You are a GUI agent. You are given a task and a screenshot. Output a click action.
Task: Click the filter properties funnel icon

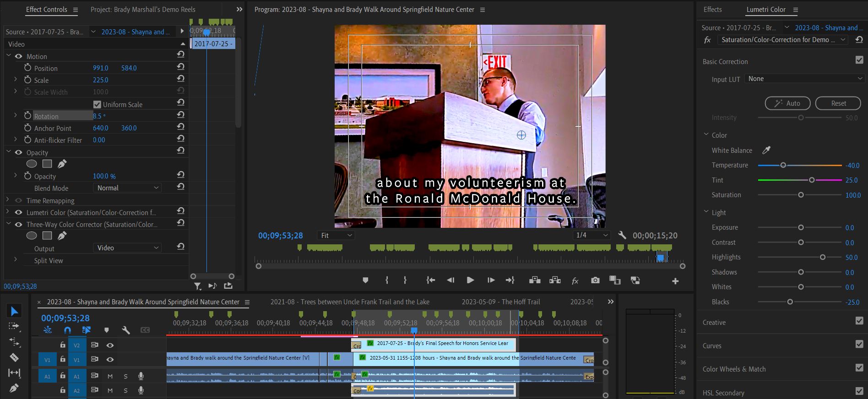click(197, 286)
